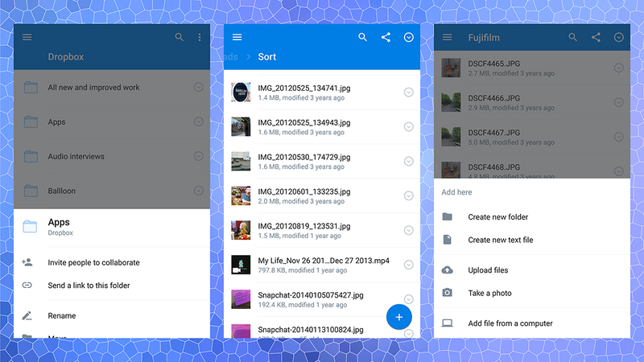This screenshot has width=644, height=362.
Task: Expand options for IMG_20120525_134741.jpg
Action: coord(409,93)
